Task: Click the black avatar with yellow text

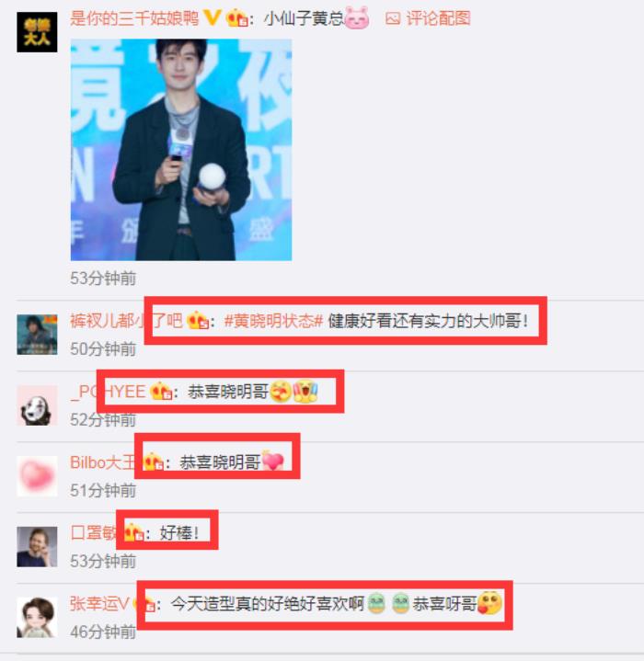Action: pyautogui.click(x=37, y=32)
